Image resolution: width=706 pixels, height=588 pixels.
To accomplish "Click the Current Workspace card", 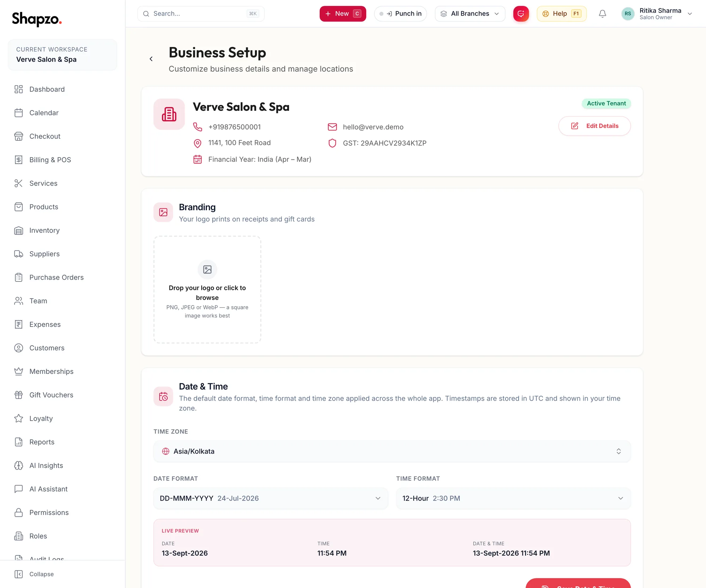I will tap(62, 55).
